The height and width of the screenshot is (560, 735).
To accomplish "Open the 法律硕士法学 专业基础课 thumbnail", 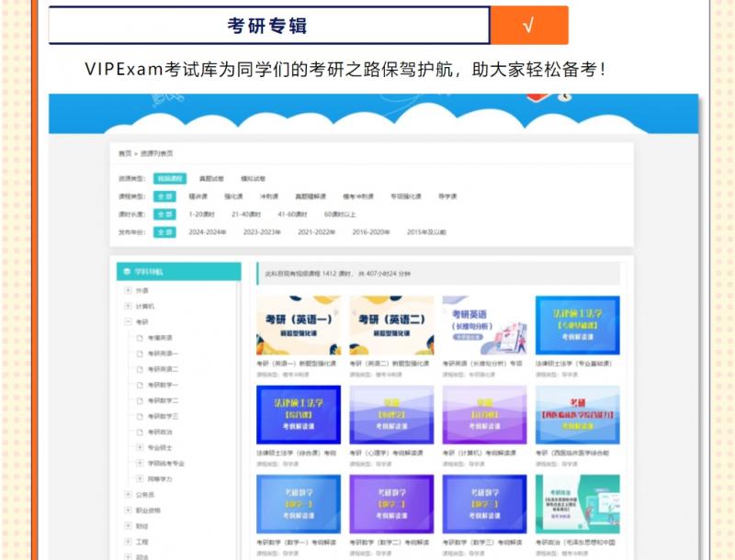I will click(x=578, y=325).
